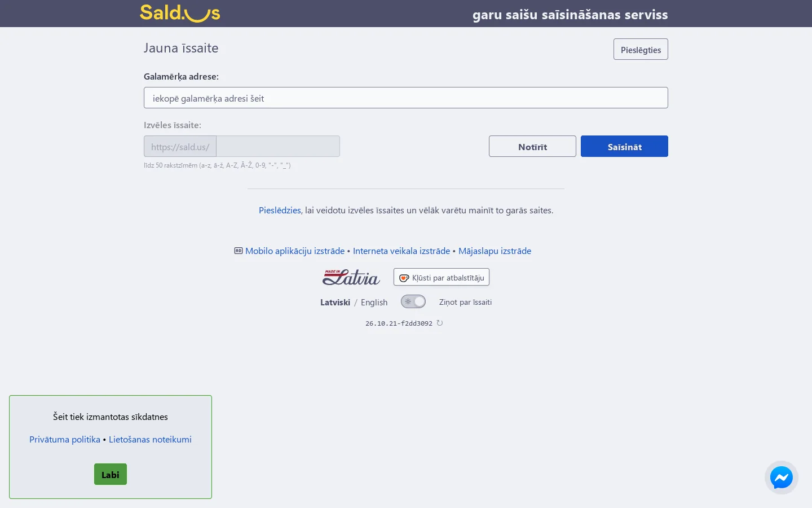Select Latviski language
Viewport: 812px width, 508px height.
(336, 302)
